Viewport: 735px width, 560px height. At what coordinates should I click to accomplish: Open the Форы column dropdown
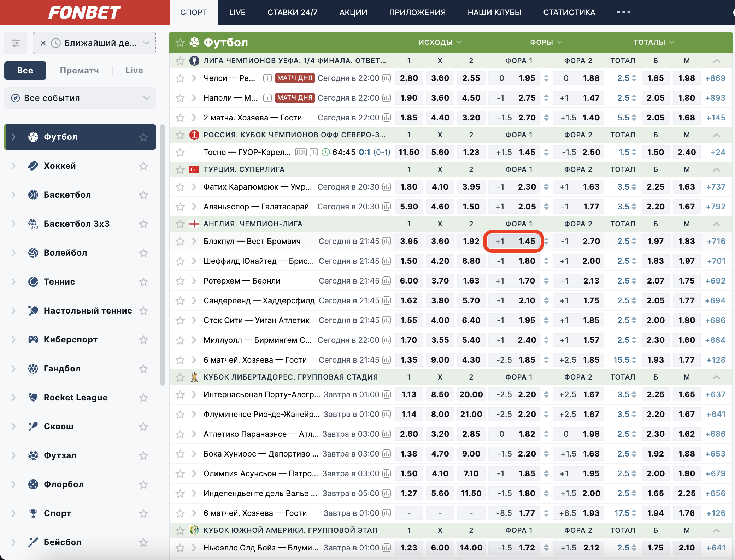click(546, 42)
